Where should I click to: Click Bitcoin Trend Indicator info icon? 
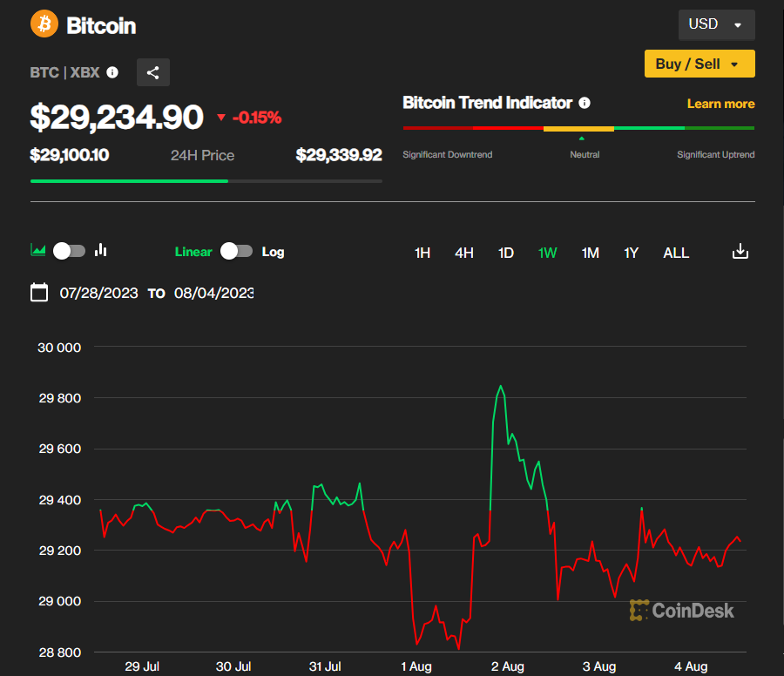coord(585,103)
